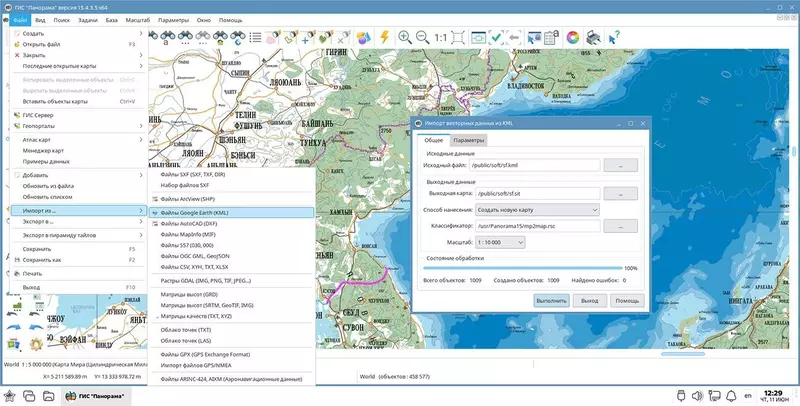Expand the Экспорт в ... submenu

(79, 222)
